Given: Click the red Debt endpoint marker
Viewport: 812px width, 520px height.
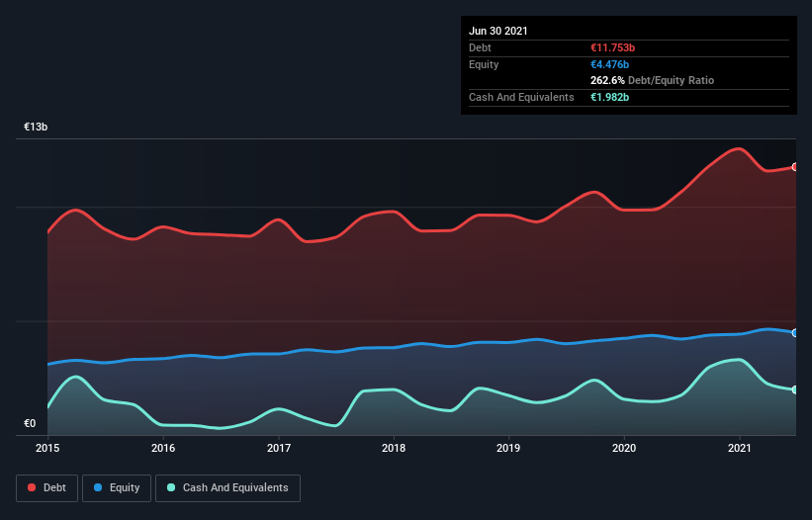Looking at the screenshot, I should click(795, 167).
